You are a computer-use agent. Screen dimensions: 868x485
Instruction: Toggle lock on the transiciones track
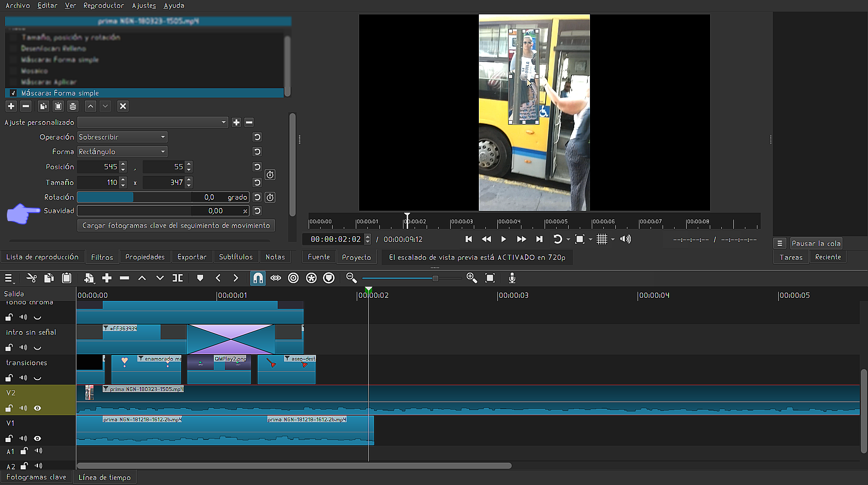click(x=9, y=378)
